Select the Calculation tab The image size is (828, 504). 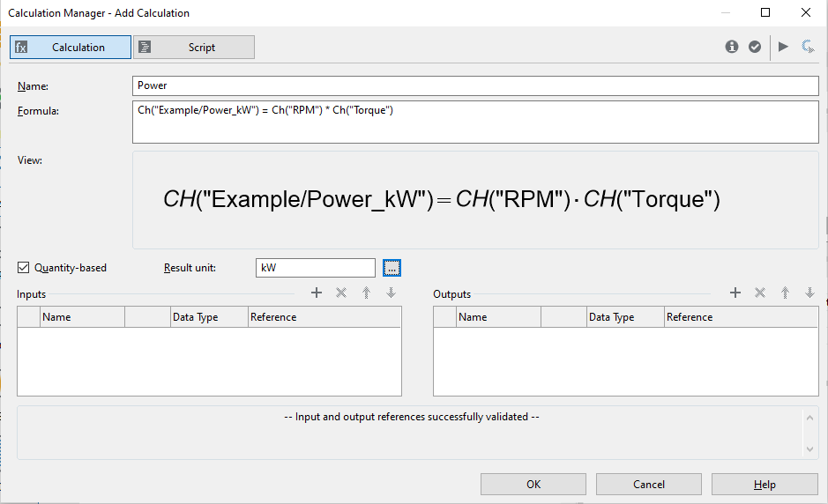pos(71,48)
